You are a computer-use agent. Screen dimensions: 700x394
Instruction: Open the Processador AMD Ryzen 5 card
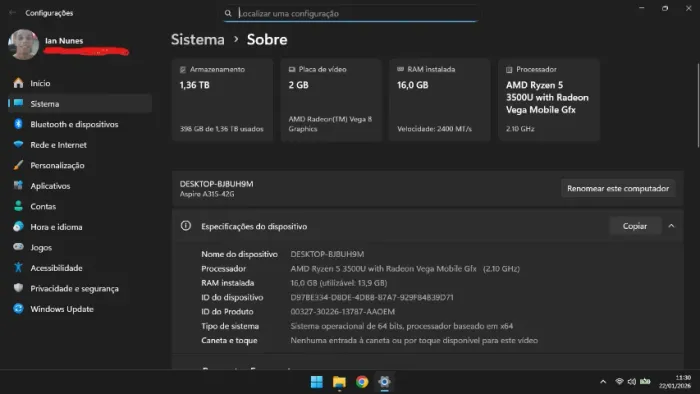(549, 100)
